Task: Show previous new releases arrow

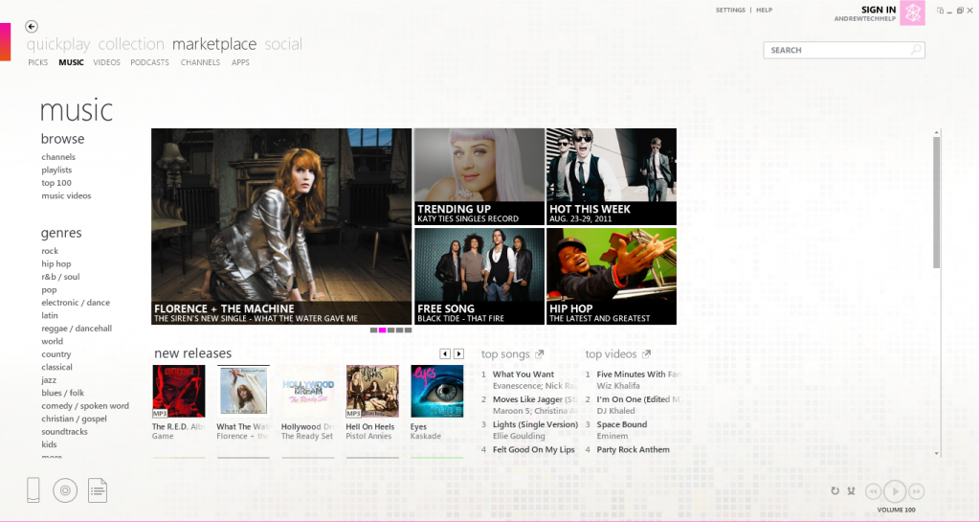Action: (445, 353)
